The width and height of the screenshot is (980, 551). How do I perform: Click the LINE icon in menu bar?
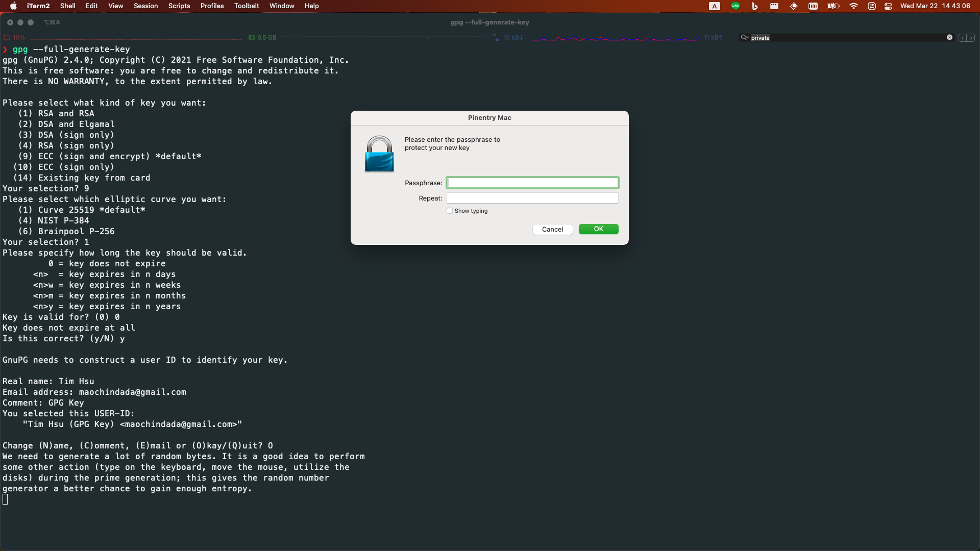tap(736, 6)
